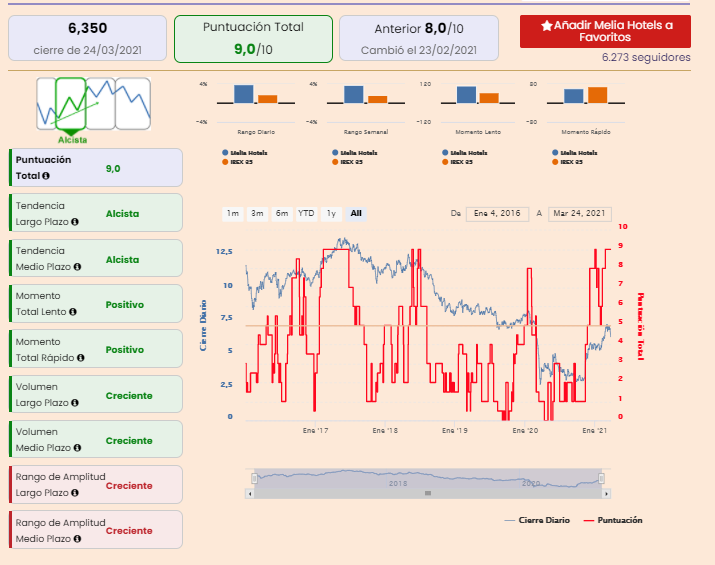The image size is (715, 565).
Task: Click the start date field Ene 4, 2016
Action: pos(497,214)
